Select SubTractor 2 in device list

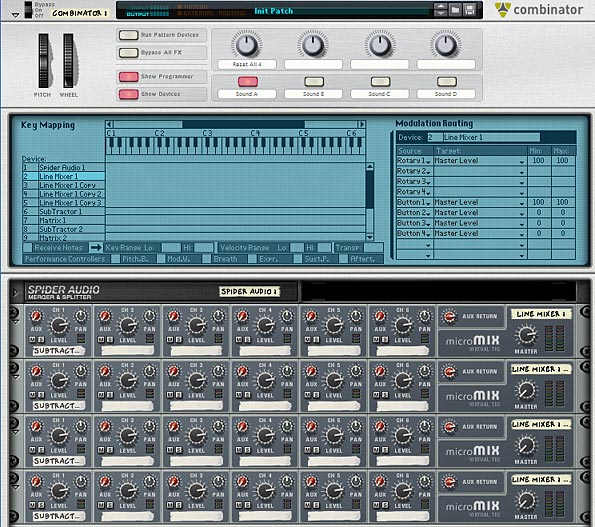tap(63, 229)
